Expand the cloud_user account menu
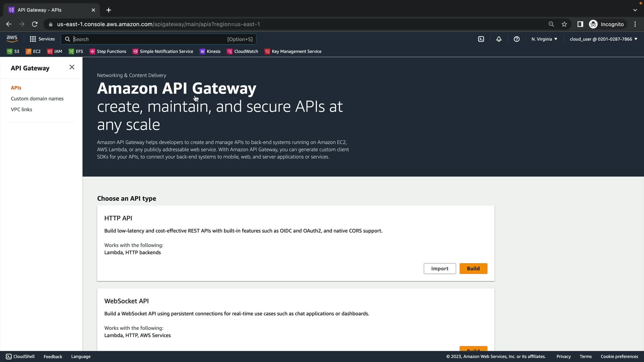The height and width of the screenshot is (362, 644). tap(603, 39)
